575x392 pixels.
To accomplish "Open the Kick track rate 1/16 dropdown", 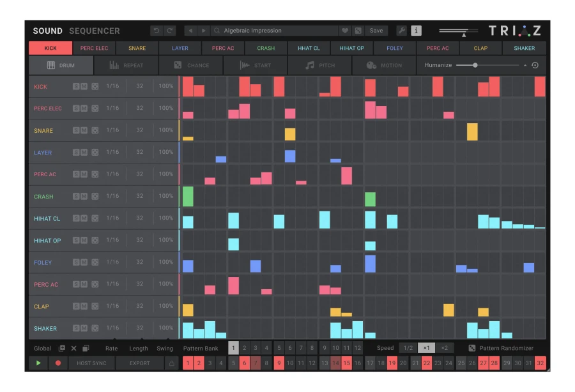I will (x=112, y=86).
